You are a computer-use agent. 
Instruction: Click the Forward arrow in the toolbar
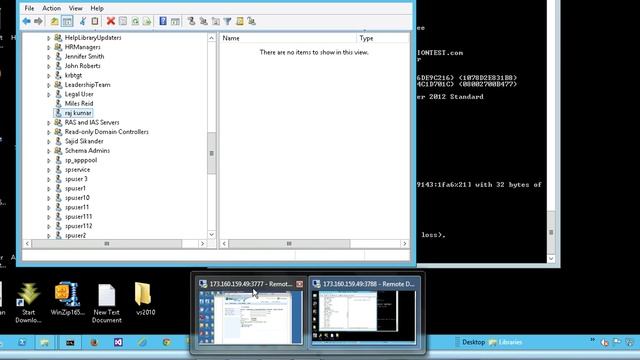38,21
